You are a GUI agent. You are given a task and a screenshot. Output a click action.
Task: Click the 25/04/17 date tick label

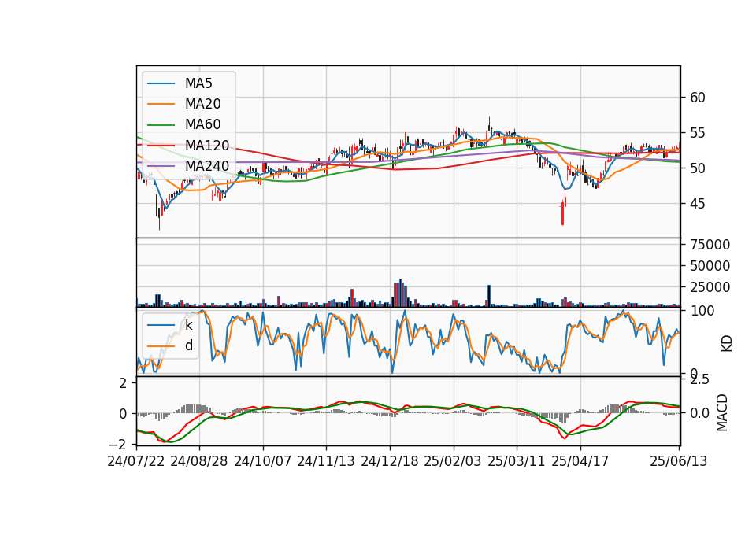coord(580,461)
